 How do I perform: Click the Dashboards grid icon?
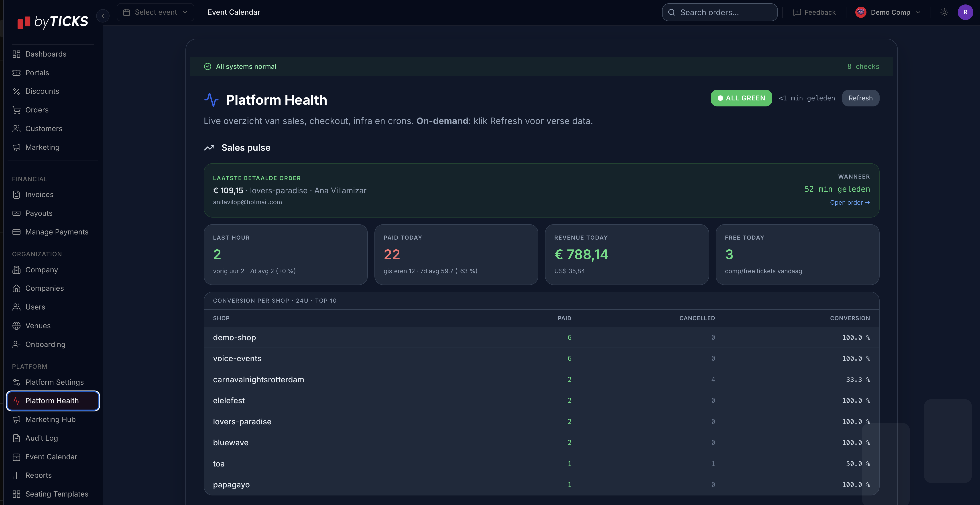coord(16,54)
